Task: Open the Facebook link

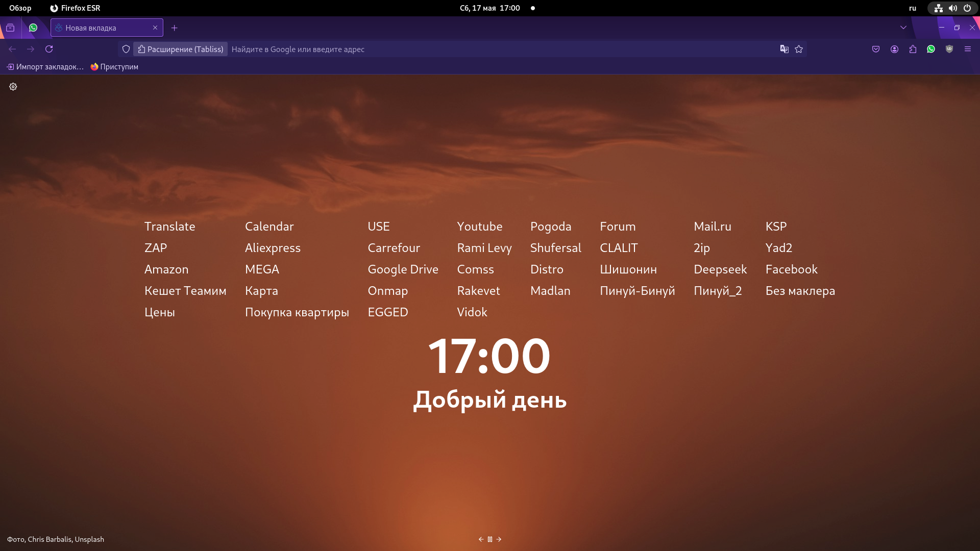Action: coord(792,269)
